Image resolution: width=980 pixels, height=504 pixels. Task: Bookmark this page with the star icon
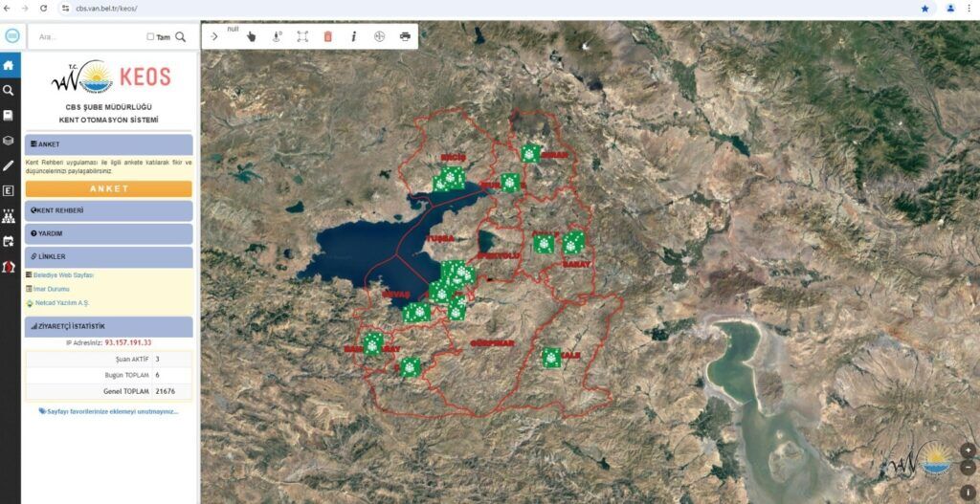(924, 8)
